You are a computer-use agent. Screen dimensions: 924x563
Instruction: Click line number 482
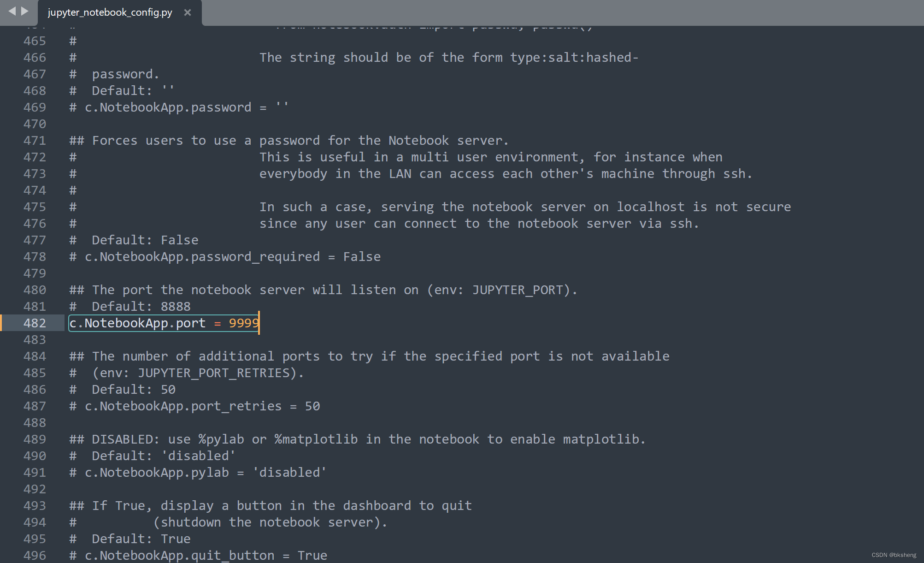point(35,323)
